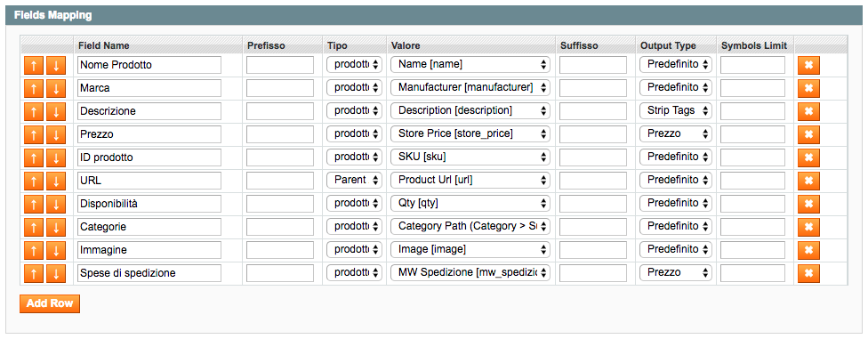Move the Immagine row down

56,250
